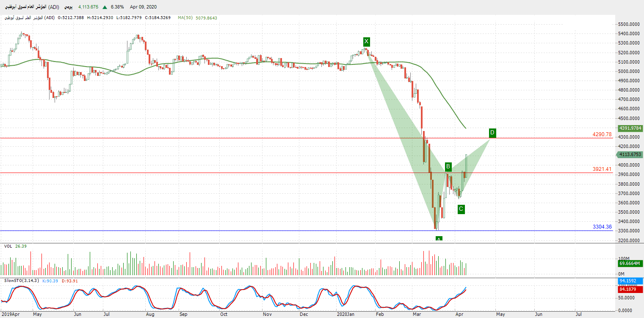Click the 4700.0000 price axis label
This screenshot has height=318, width=644.
(x=629, y=99)
